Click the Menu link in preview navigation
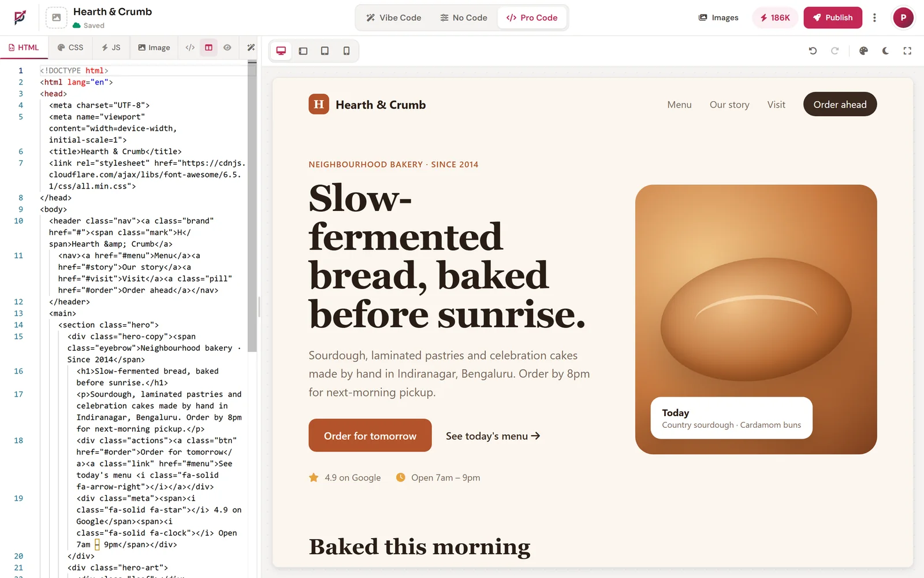The height and width of the screenshot is (578, 924). [x=679, y=105]
